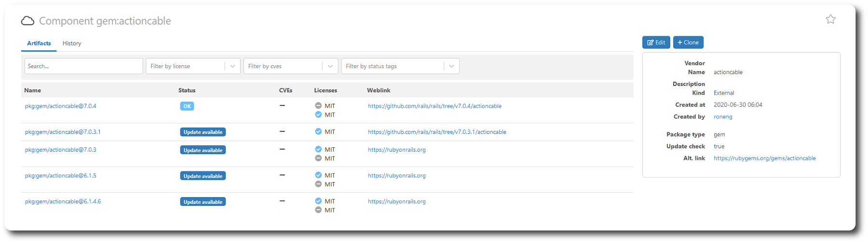
Task: Open pkg:gem/actioncable@7.0.4 artifact link
Action: [61, 106]
